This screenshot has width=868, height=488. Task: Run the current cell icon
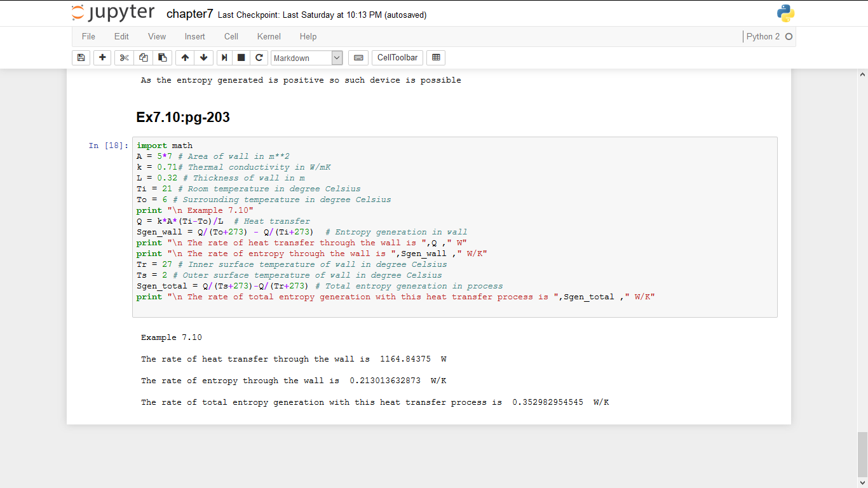coord(224,58)
